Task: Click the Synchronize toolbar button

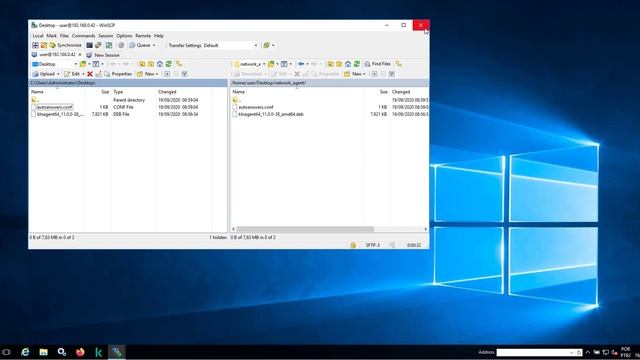Action: [x=65, y=45]
